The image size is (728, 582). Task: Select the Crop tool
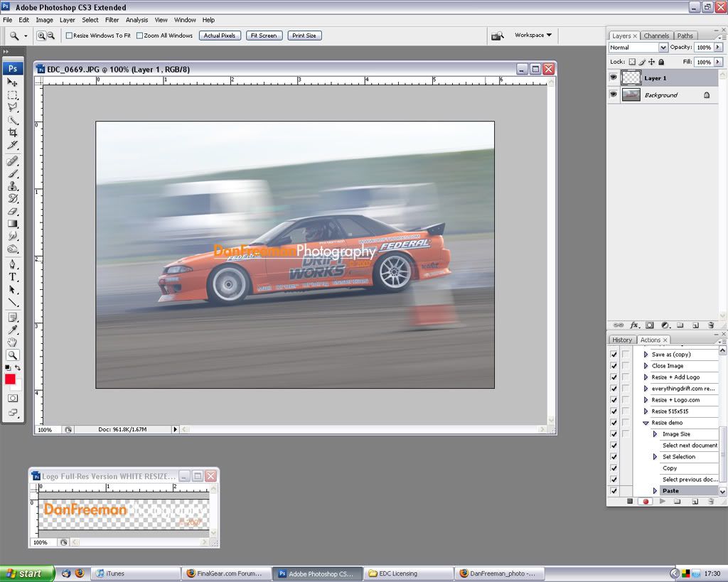coord(13,133)
